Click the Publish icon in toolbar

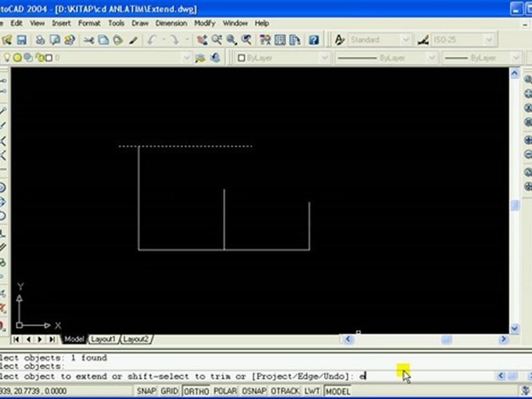click(70, 40)
